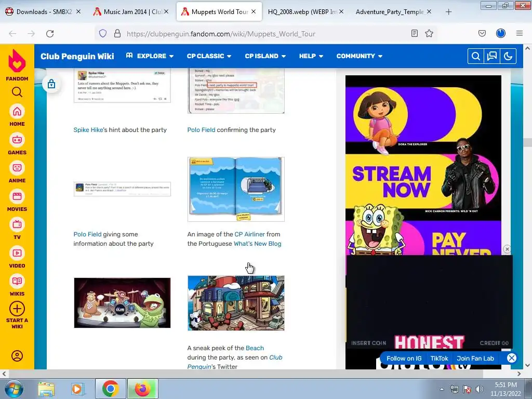Open the TV section icon

coord(17,224)
